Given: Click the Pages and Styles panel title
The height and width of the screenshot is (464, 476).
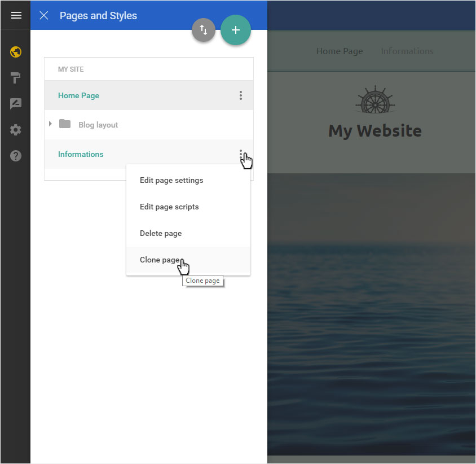Looking at the screenshot, I should (x=98, y=15).
